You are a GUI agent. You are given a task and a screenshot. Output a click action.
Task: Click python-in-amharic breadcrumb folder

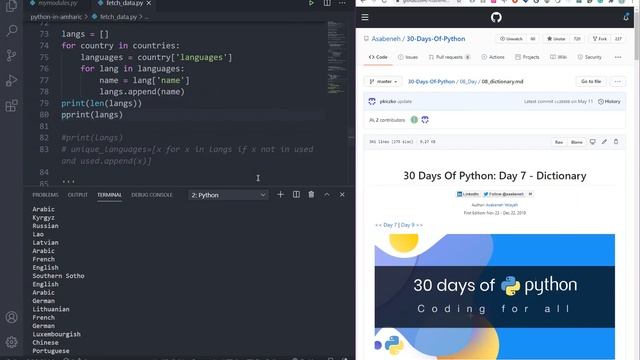56,17
